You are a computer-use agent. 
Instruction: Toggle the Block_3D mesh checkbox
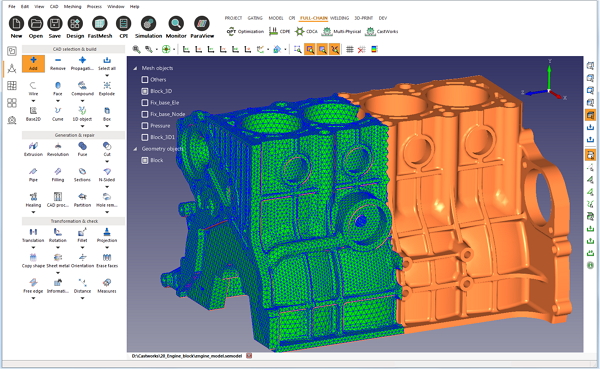click(145, 91)
